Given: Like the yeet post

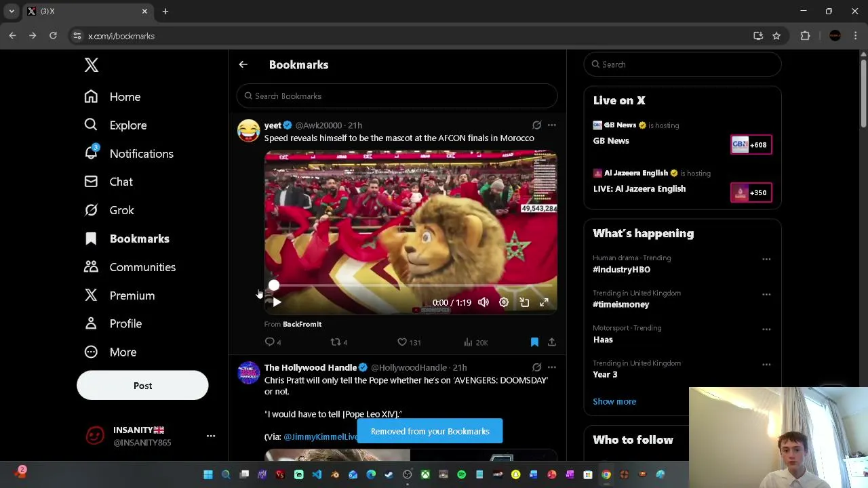Looking at the screenshot, I should point(409,342).
